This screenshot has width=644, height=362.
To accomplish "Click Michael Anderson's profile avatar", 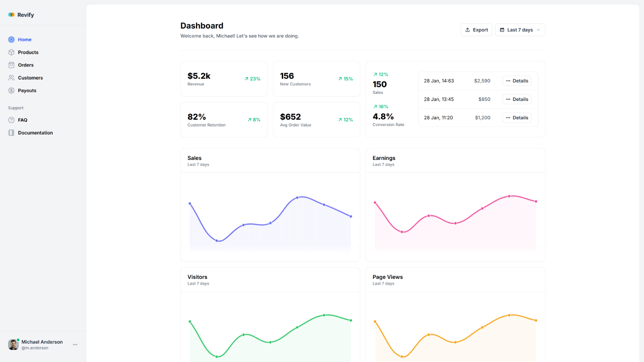I will (x=13, y=344).
